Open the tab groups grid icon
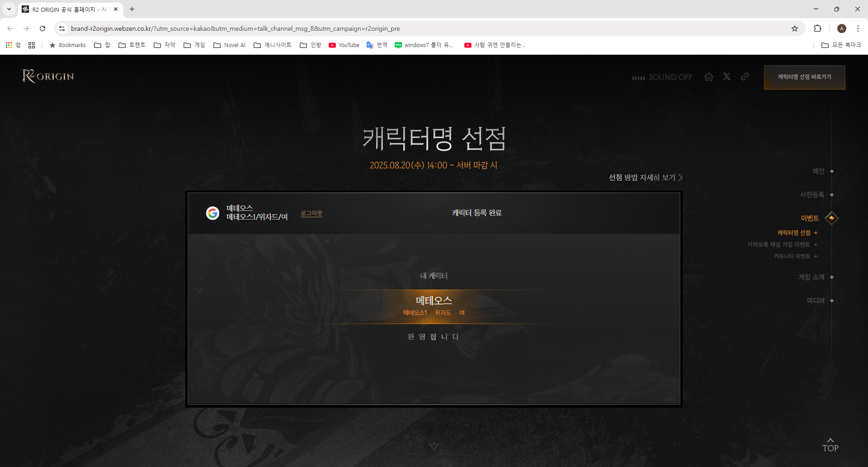 point(32,45)
